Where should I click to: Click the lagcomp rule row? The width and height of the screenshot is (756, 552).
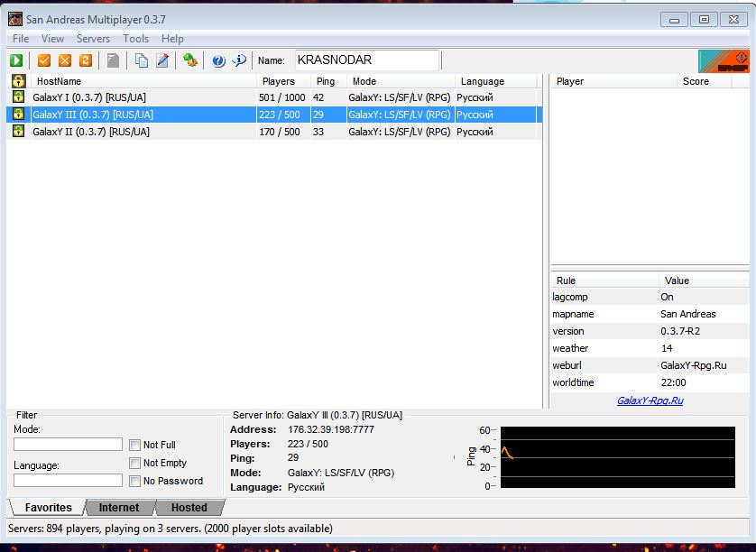point(650,297)
